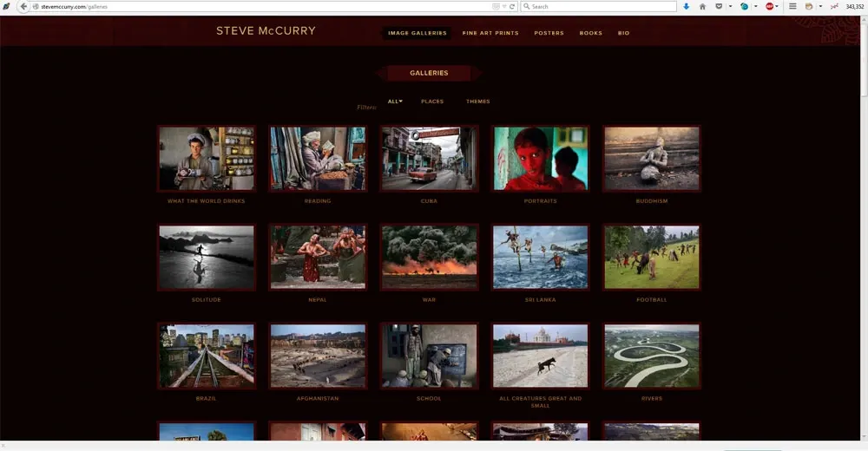Image resolution: width=868 pixels, height=451 pixels.
Task: Go back with the browser back arrow
Action: click(23, 7)
